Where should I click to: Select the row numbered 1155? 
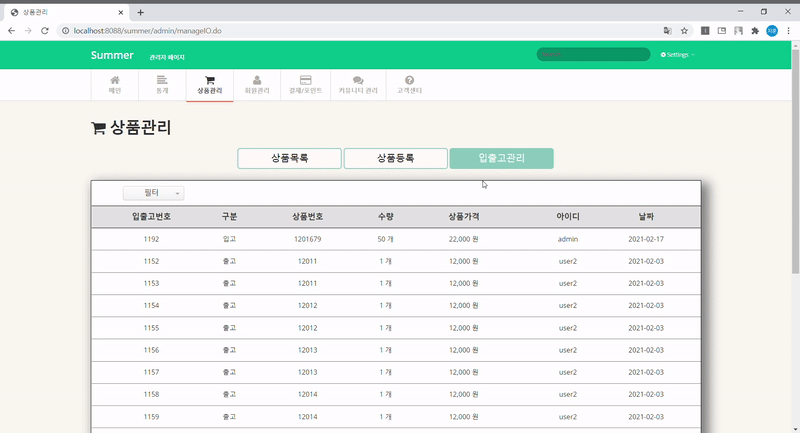point(396,328)
